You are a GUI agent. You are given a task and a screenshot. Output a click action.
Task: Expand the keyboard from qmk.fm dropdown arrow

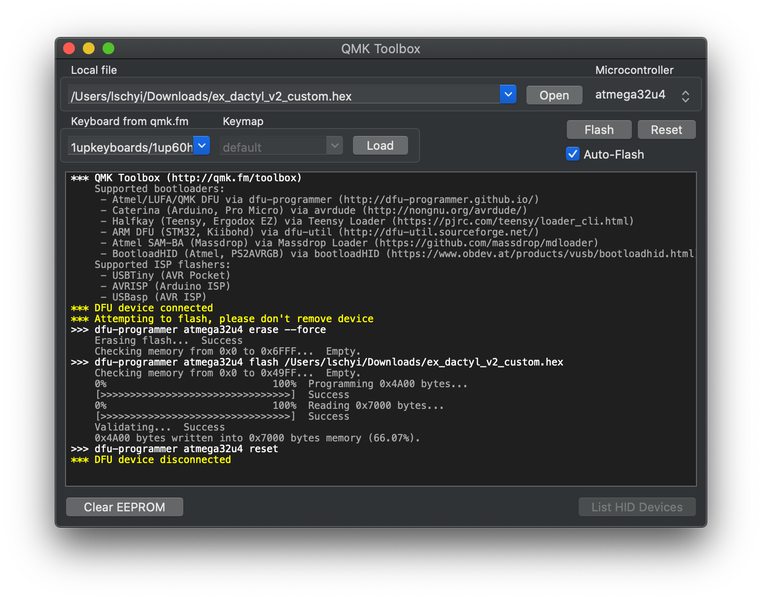pos(202,145)
